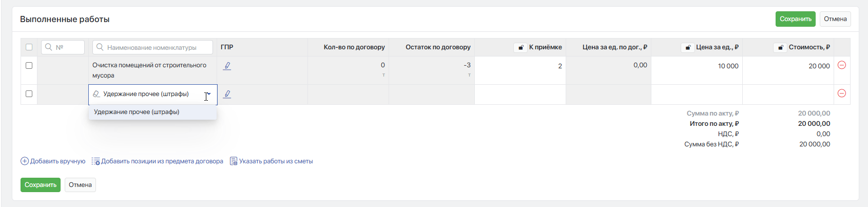Click the pencil icon in the Удержание прочее row
This screenshot has width=868, height=207.
tap(227, 94)
